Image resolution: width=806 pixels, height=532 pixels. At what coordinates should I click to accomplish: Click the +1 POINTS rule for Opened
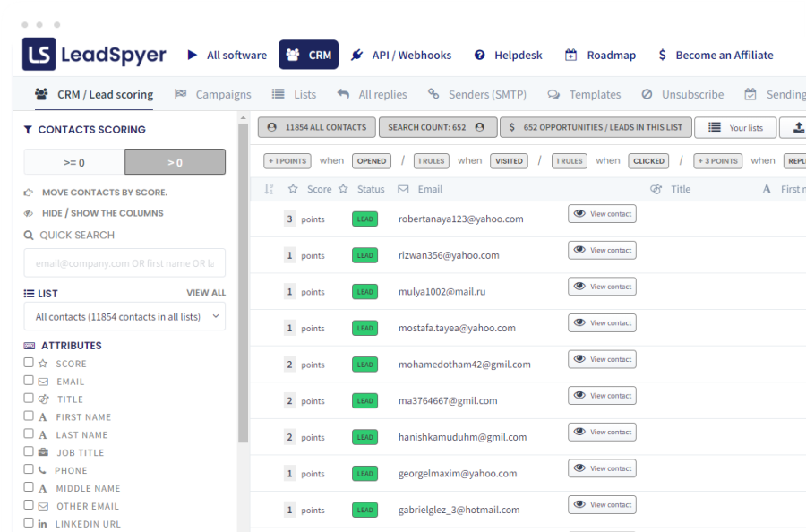click(287, 161)
